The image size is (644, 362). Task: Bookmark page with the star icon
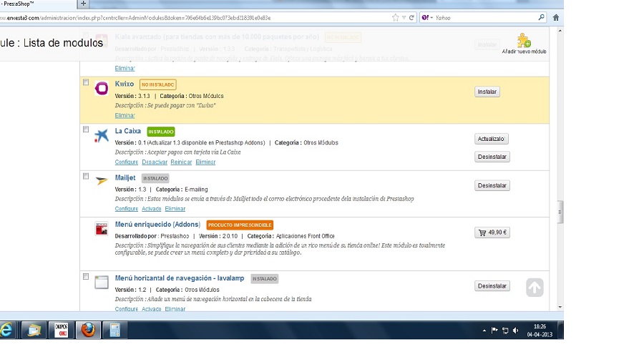395,18
